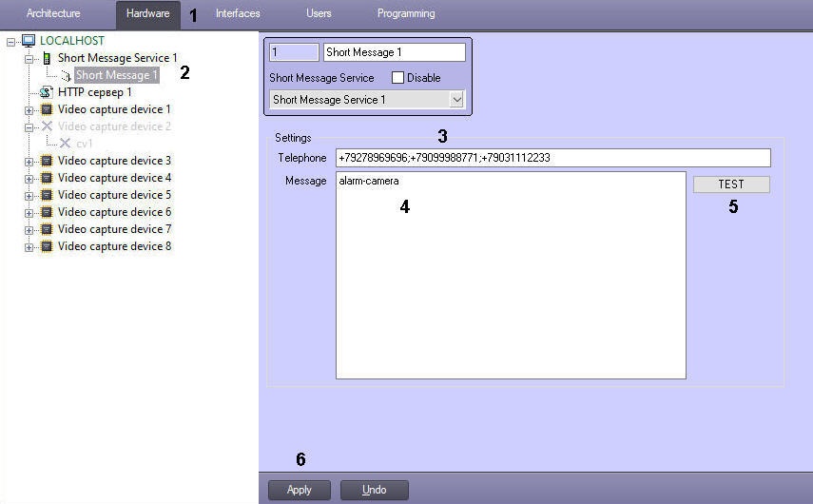Expand Video capture device 3 node
This screenshot has width=813, height=504.
click(29, 162)
